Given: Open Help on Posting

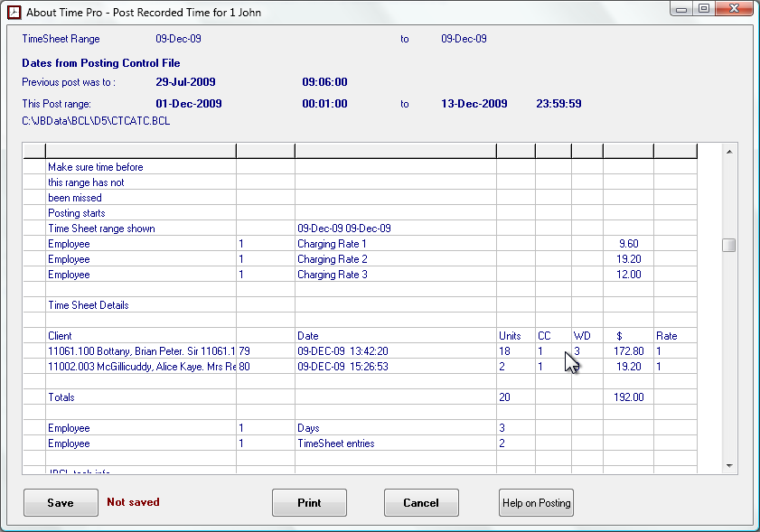Looking at the screenshot, I should click(536, 503).
